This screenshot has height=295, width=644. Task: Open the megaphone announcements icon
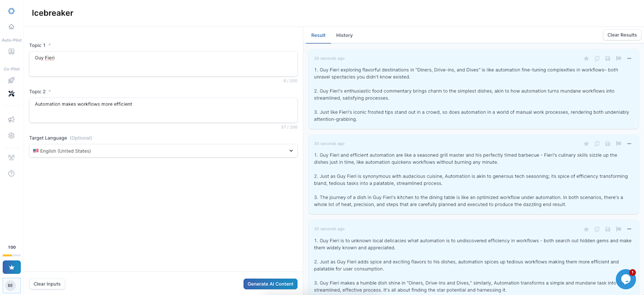click(11, 120)
